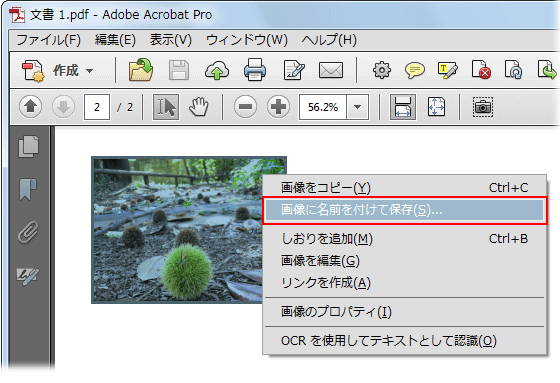Open the Signatures panel
The image size is (560, 383).
(28, 276)
